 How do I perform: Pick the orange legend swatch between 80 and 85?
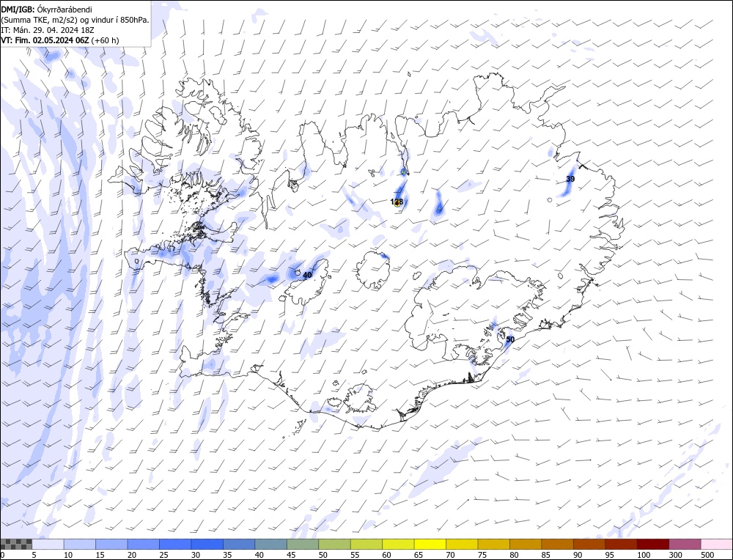pos(526,544)
